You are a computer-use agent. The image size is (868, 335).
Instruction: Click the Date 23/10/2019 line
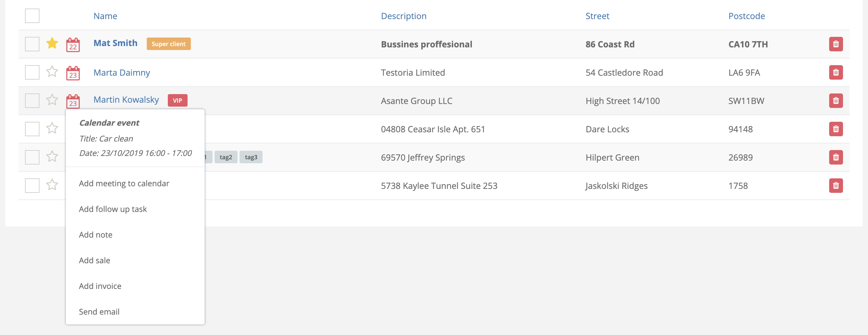point(136,153)
